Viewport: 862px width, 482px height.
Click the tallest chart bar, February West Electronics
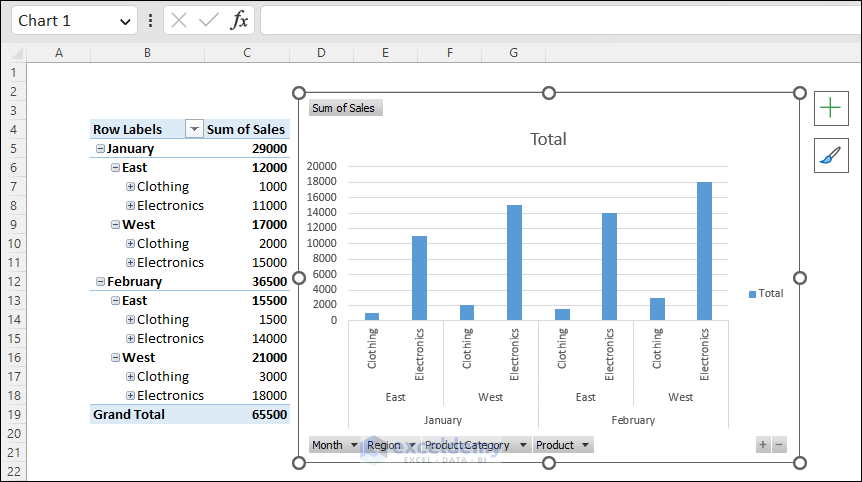pos(704,251)
